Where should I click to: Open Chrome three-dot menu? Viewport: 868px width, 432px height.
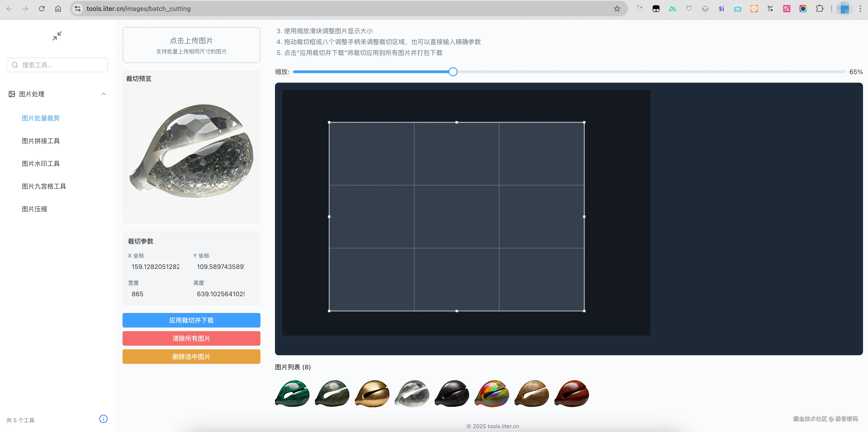(x=860, y=9)
